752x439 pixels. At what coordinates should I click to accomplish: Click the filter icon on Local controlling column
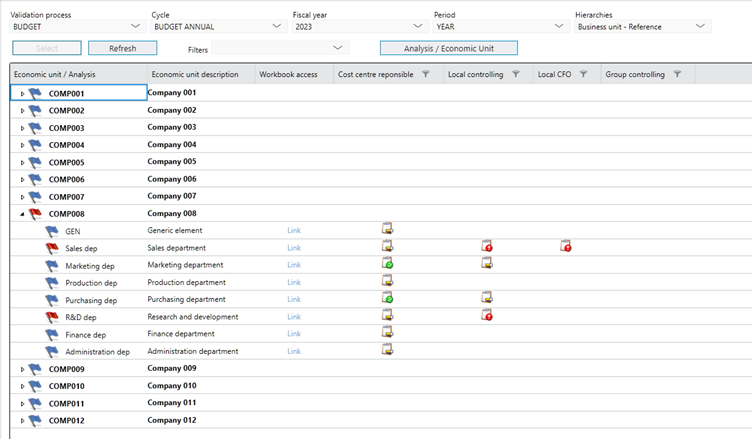click(x=516, y=74)
